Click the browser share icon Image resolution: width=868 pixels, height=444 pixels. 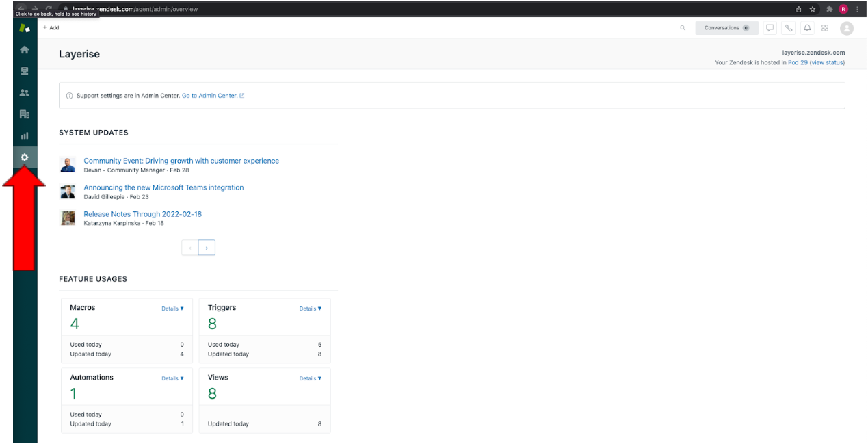(799, 9)
